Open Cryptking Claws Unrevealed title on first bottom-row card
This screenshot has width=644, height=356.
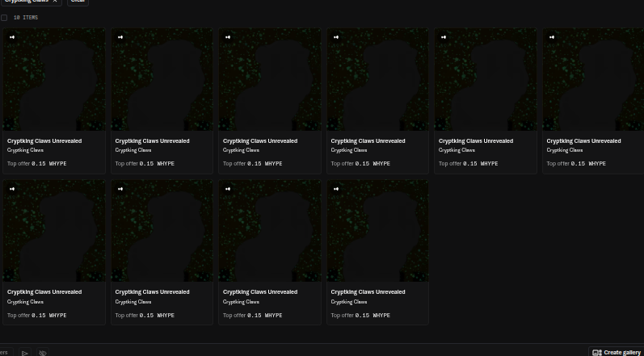[x=44, y=292]
